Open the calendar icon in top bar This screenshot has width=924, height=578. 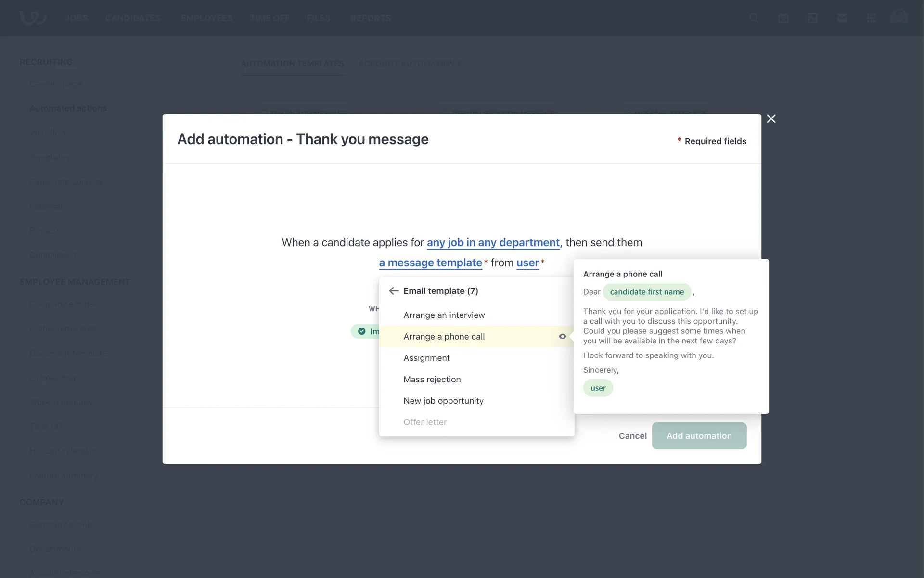tap(783, 18)
